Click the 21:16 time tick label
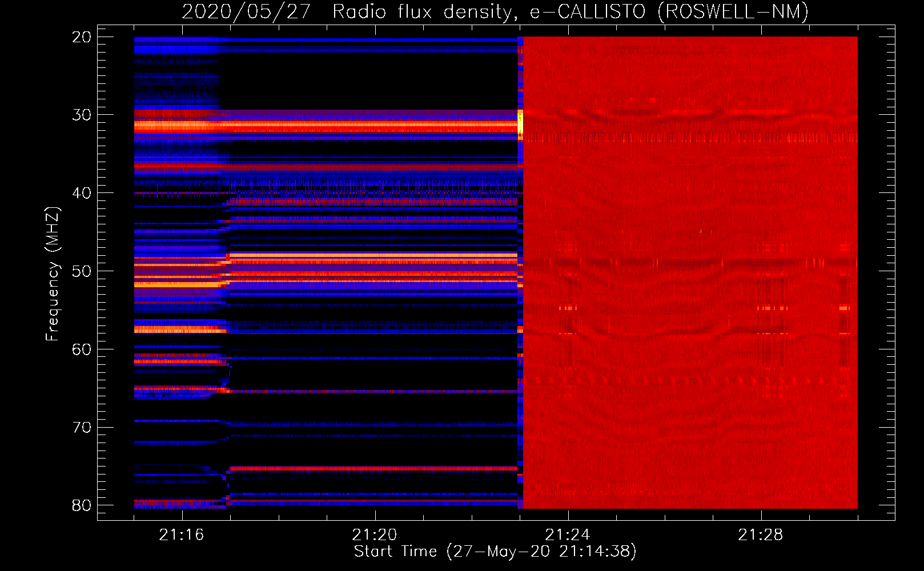Image resolution: width=924 pixels, height=571 pixels. (x=181, y=535)
